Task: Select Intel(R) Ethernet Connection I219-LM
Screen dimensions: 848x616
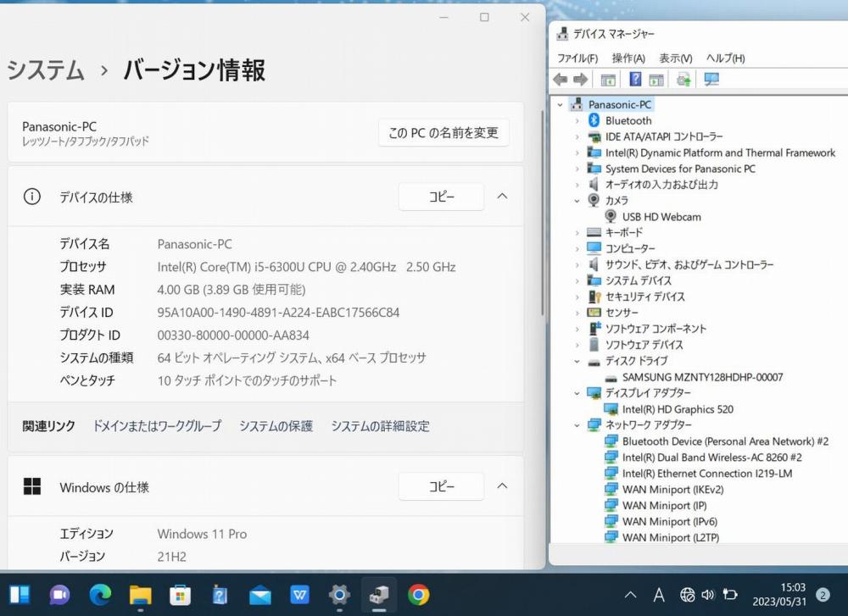Action: tap(707, 474)
